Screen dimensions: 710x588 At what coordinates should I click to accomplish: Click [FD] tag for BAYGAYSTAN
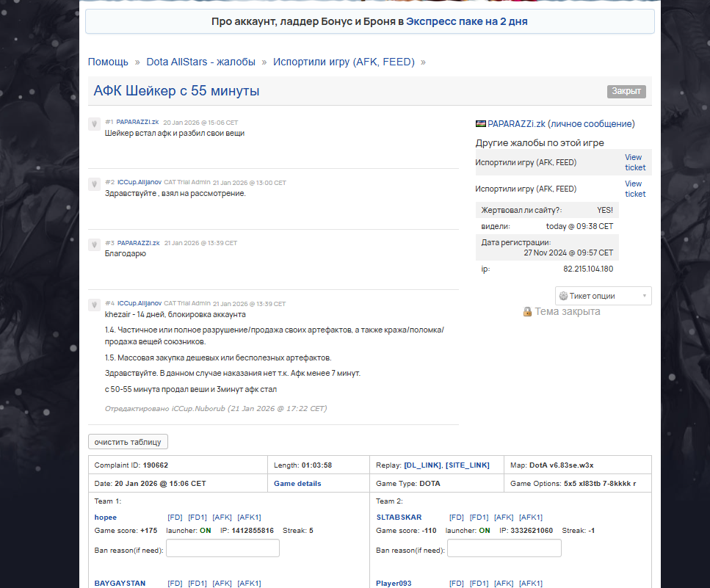pyautogui.click(x=175, y=584)
